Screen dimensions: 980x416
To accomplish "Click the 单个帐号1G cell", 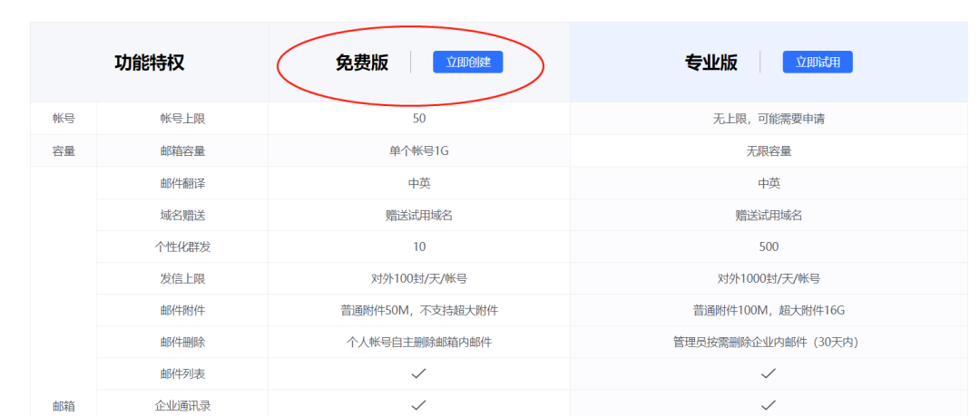I will [x=418, y=150].
